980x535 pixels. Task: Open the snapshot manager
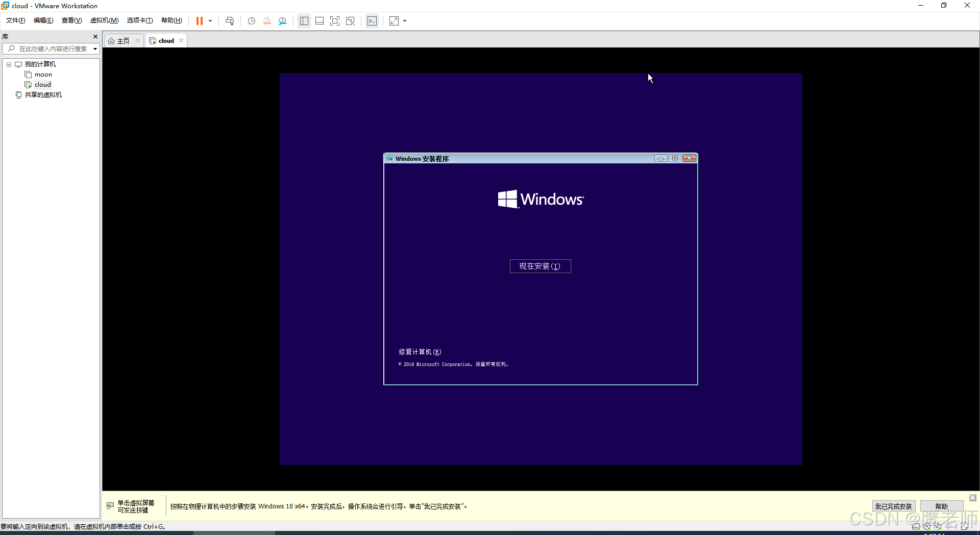(x=282, y=21)
